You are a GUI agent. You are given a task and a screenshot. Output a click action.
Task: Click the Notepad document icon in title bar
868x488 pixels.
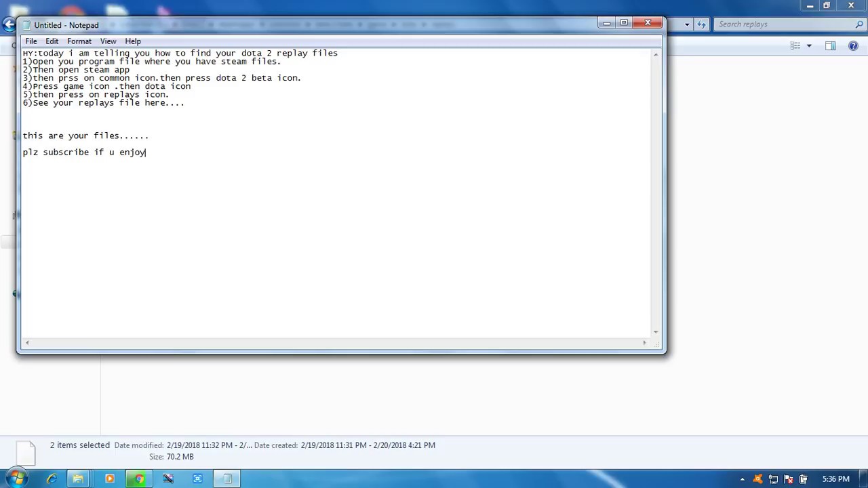tap(27, 25)
